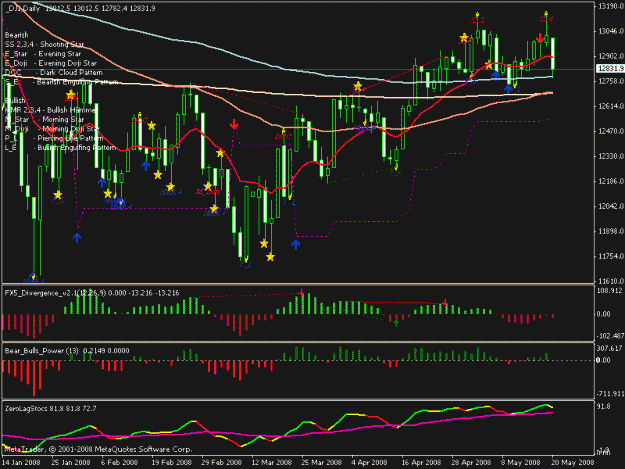
Task: Click red down arrow beside the SS 4 candle
Action: [x=540, y=38]
